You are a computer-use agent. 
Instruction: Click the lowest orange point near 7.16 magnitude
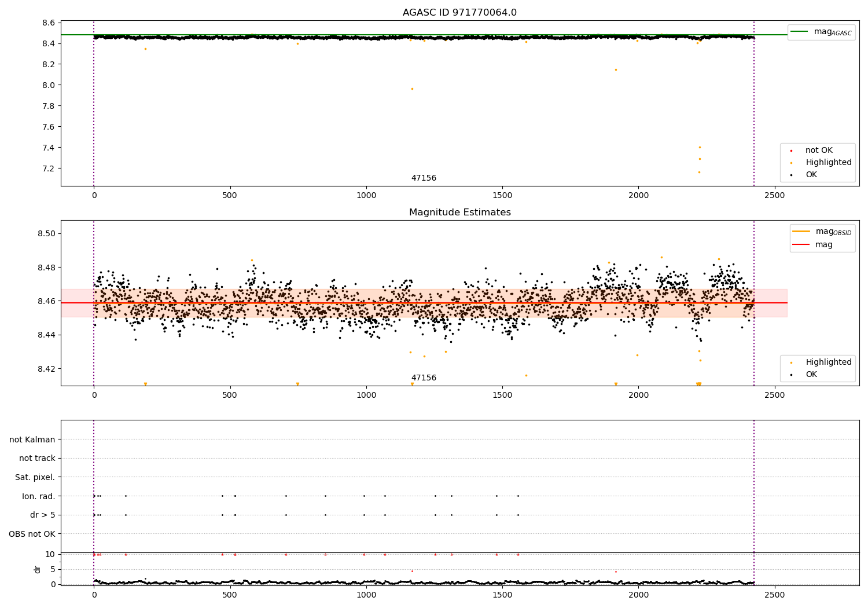click(699, 172)
